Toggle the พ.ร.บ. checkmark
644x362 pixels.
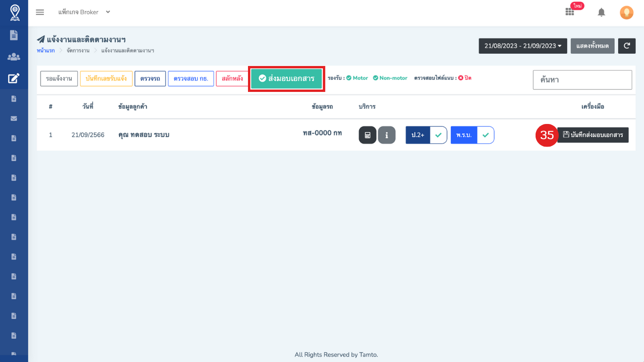[486, 135]
